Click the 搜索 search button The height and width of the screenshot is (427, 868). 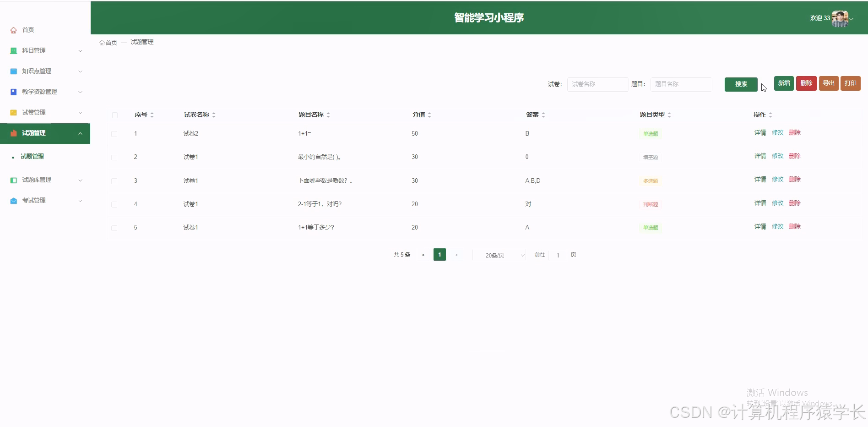tap(741, 84)
